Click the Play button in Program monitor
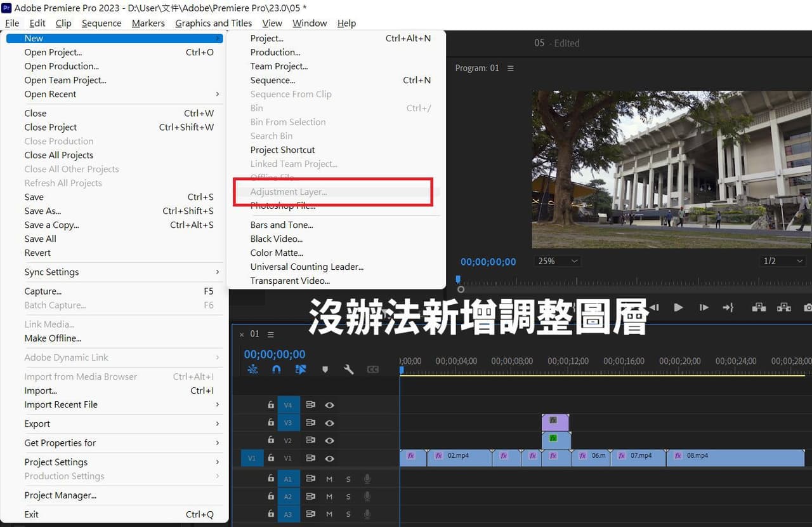Viewport: 812px width, 527px height. click(678, 307)
